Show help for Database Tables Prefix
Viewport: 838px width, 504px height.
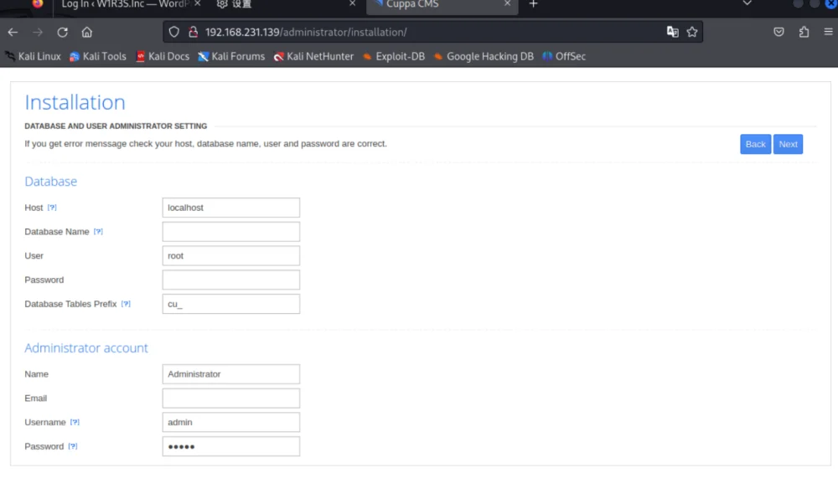(x=126, y=303)
